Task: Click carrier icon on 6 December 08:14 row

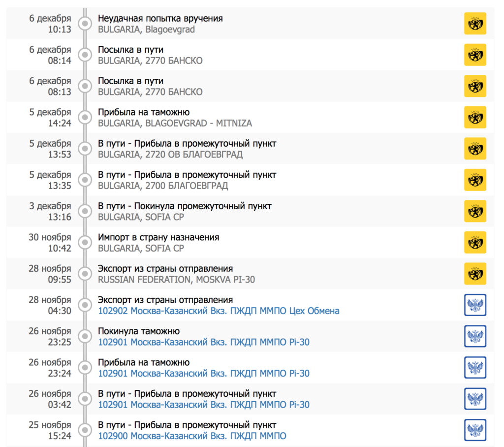Action: (475, 55)
